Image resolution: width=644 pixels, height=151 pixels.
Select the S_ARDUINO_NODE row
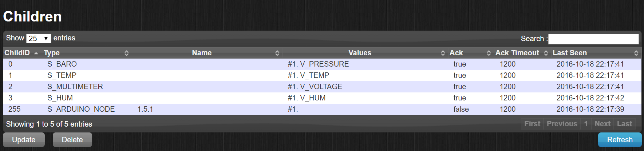[81, 109]
